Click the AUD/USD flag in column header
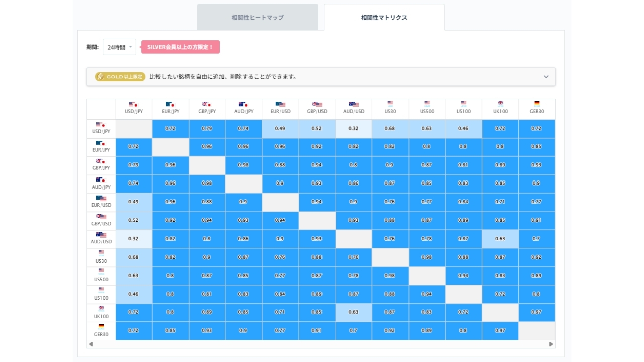The width and height of the screenshot is (644, 362). [354, 104]
